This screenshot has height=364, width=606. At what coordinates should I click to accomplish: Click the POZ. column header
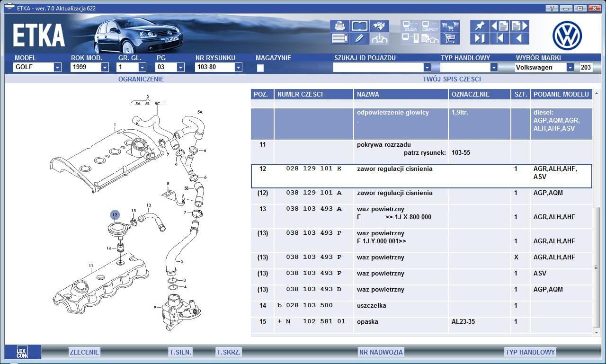[262, 94]
